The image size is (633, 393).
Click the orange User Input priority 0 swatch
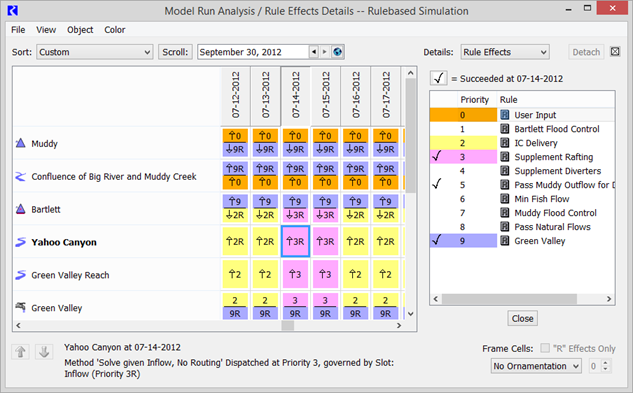tap(463, 115)
